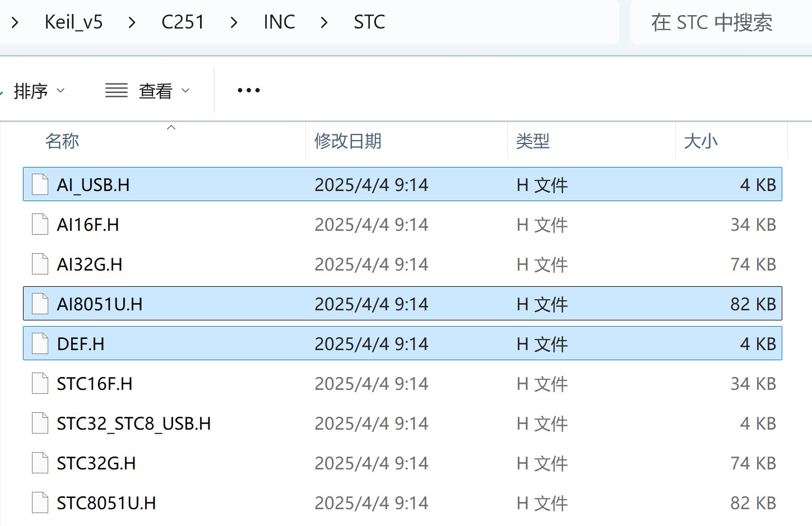
Task: Click the 34 KB size of AI16F.H
Action: tap(753, 225)
